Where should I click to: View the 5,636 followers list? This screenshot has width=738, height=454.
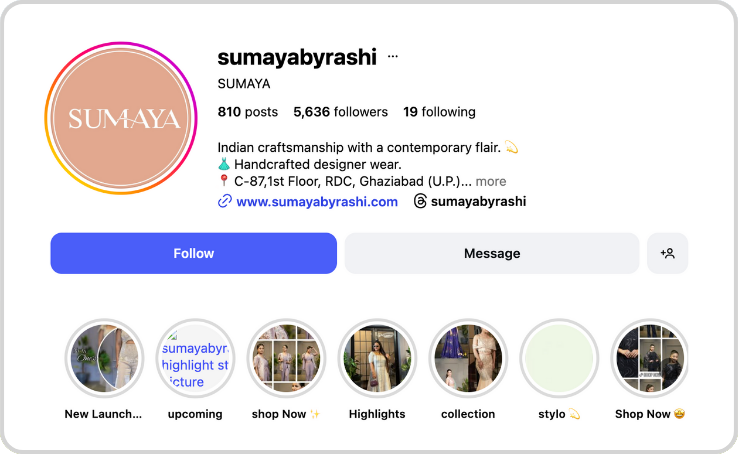point(340,112)
